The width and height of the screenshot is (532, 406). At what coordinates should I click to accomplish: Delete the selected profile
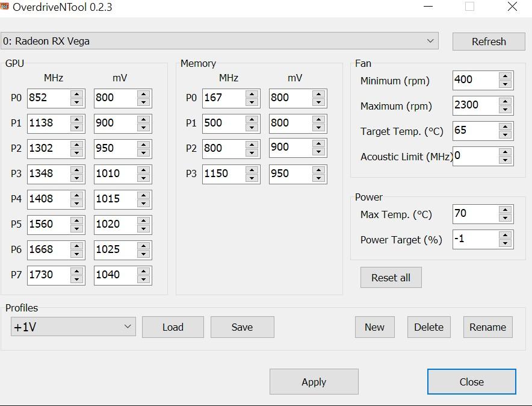point(429,327)
